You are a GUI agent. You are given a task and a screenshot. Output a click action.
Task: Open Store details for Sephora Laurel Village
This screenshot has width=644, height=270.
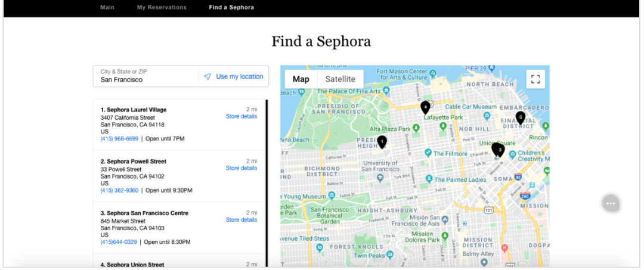pos(241,116)
